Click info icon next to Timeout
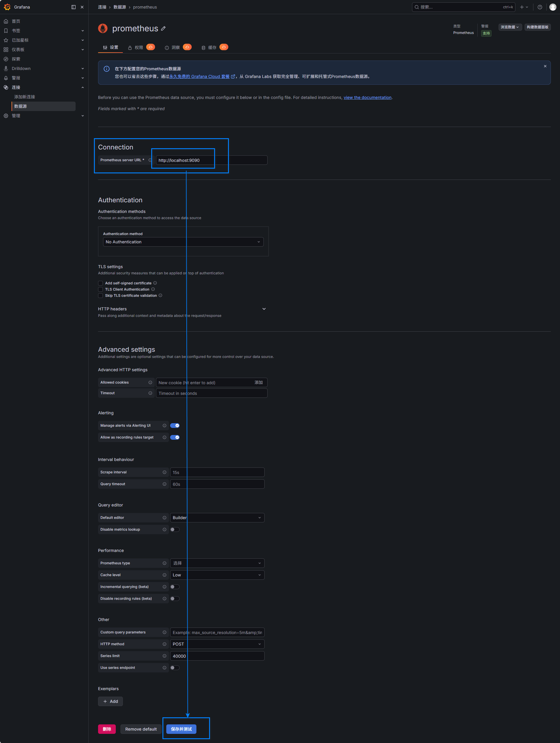The width and height of the screenshot is (560, 743). 150,393
